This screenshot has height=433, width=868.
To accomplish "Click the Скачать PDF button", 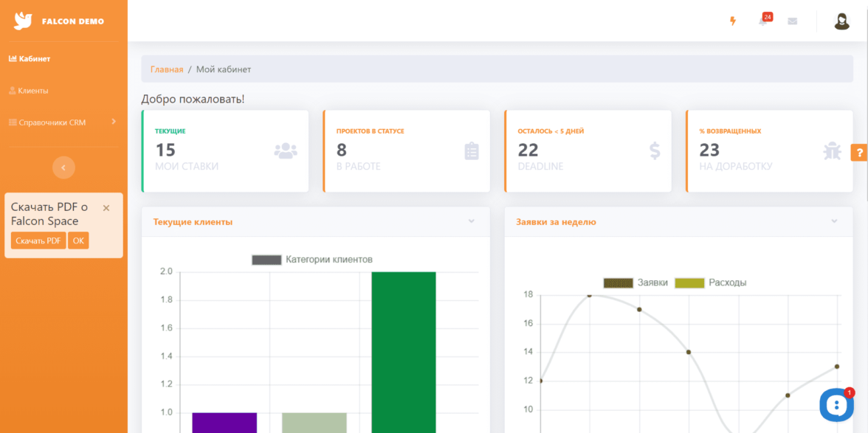I will [x=38, y=240].
